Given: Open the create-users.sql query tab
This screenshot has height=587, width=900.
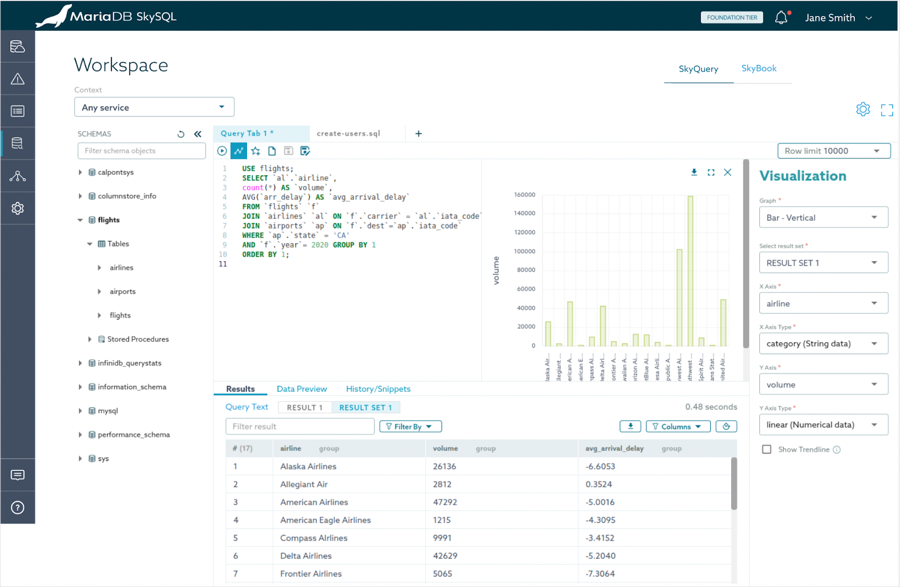Looking at the screenshot, I should tap(348, 134).
